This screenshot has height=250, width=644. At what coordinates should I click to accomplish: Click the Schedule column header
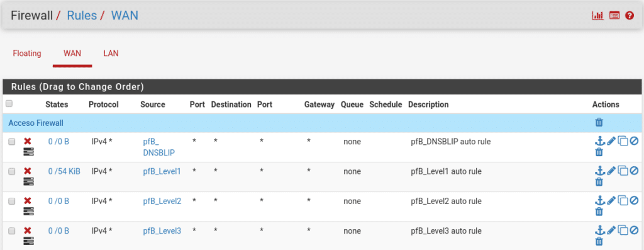point(386,105)
